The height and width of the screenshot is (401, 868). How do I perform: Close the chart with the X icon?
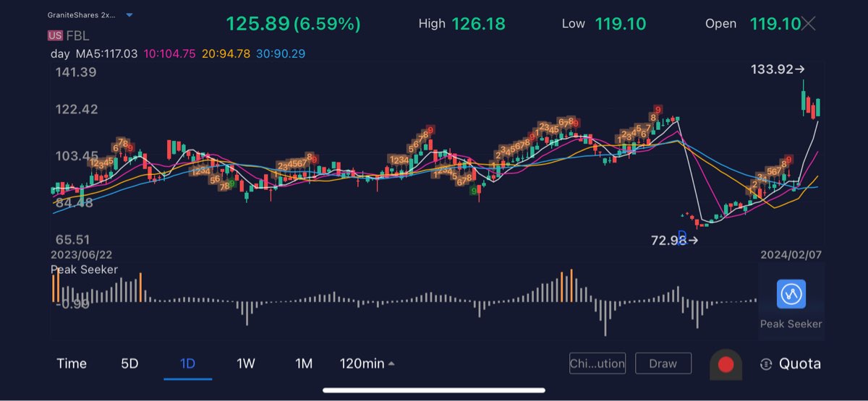pos(808,24)
